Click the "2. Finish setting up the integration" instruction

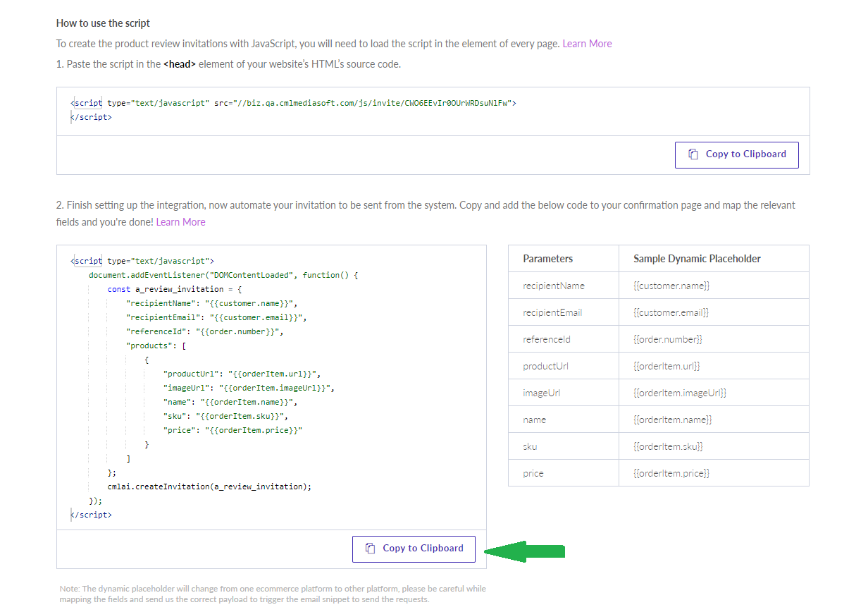point(426,214)
